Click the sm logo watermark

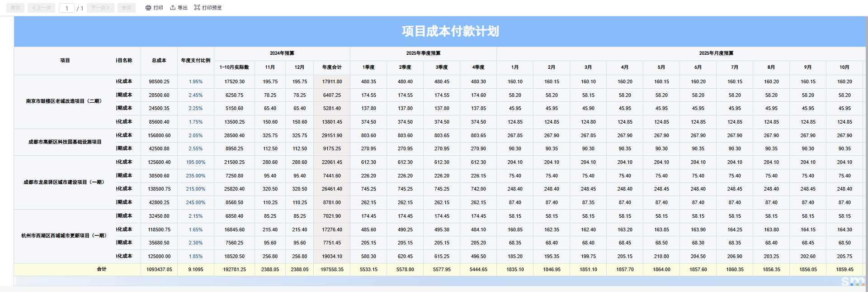[x=852, y=282]
